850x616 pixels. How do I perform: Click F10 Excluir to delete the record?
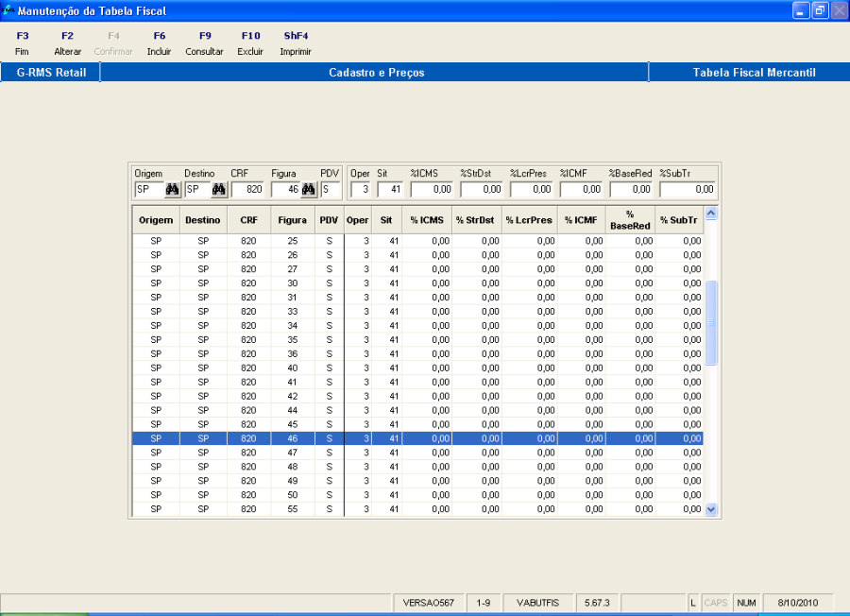click(x=250, y=43)
